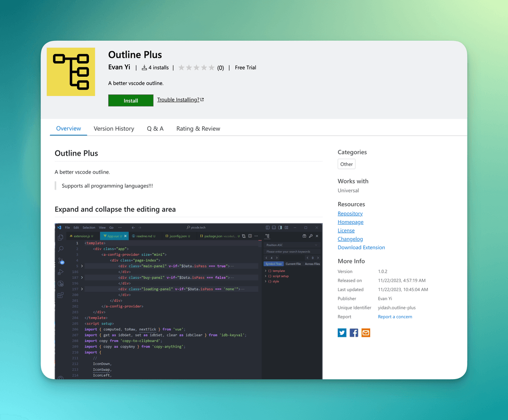
Task: Click the green Install button
Action: [x=131, y=100]
